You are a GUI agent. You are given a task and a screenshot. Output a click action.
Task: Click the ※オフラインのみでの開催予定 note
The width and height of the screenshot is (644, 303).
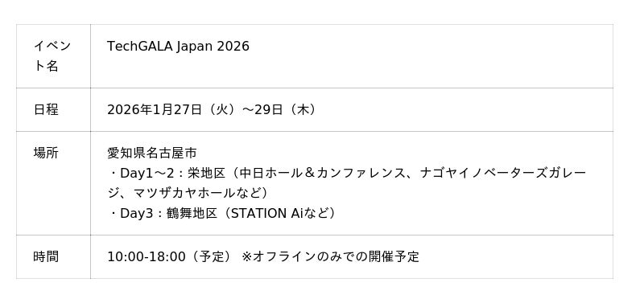tap(331, 256)
